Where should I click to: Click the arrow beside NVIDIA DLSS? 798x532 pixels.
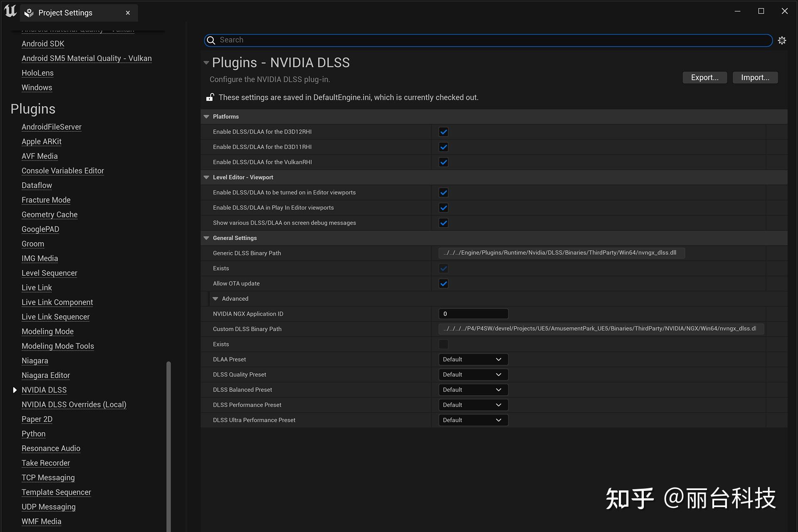15,390
